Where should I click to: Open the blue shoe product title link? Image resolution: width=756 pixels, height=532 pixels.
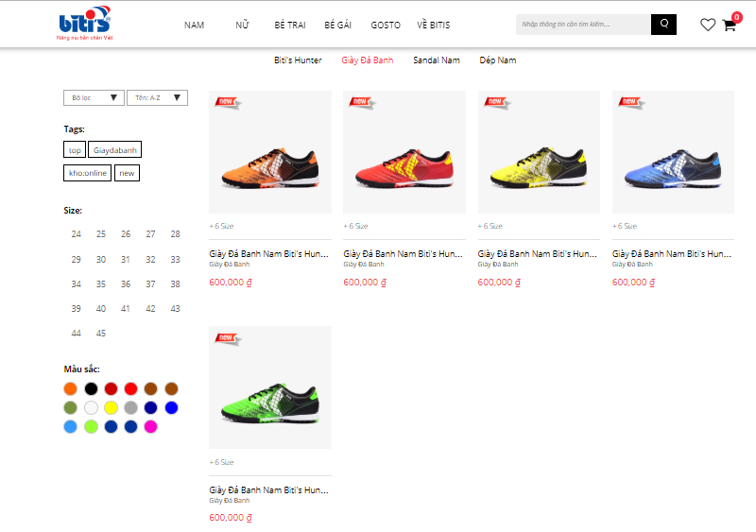point(672,253)
